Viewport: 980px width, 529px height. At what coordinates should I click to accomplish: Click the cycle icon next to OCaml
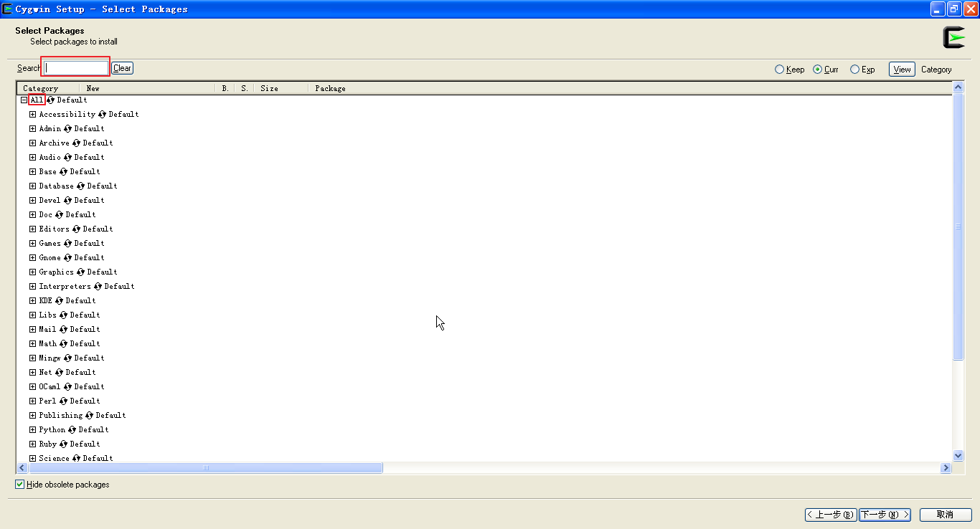click(x=67, y=387)
